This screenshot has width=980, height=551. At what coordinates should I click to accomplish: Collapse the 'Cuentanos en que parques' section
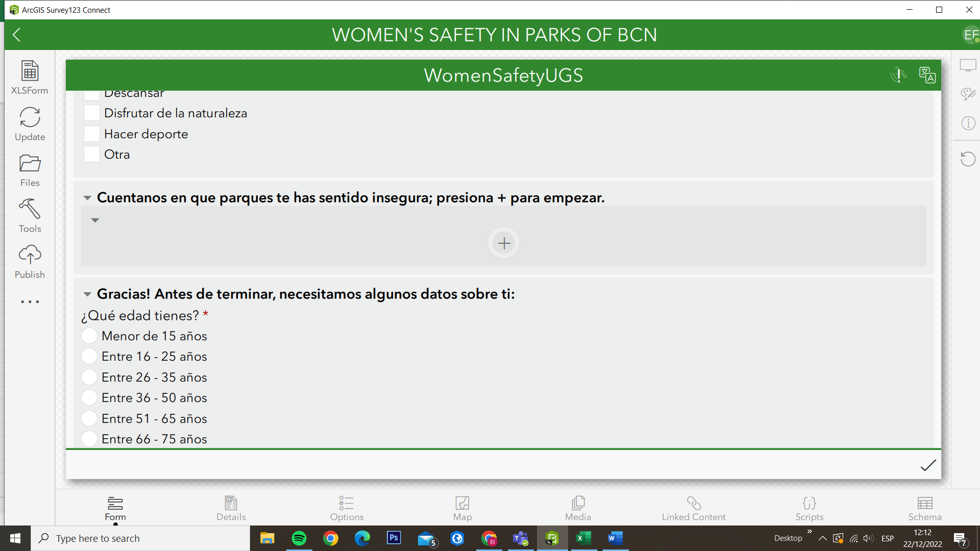pos(87,198)
